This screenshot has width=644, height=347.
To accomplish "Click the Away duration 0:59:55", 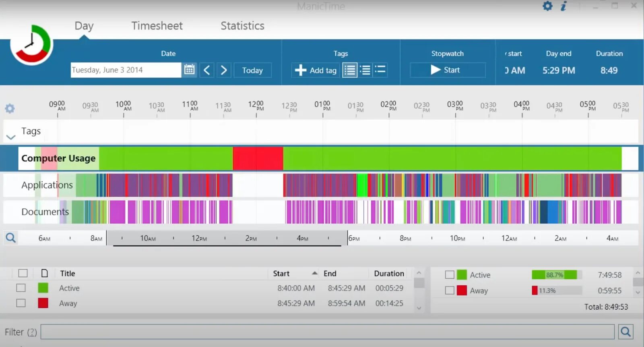I will [609, 290].
